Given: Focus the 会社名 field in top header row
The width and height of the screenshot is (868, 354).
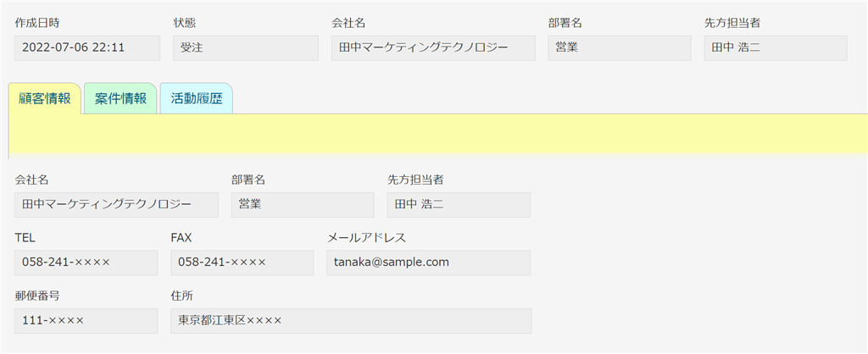Looking at the screenshot, I should [433, 47].
